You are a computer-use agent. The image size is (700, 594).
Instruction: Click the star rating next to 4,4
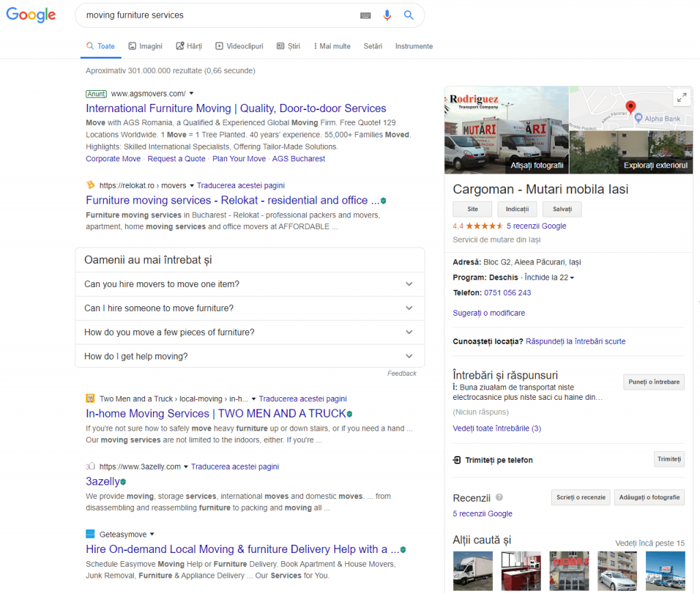[x=485, y=226]
